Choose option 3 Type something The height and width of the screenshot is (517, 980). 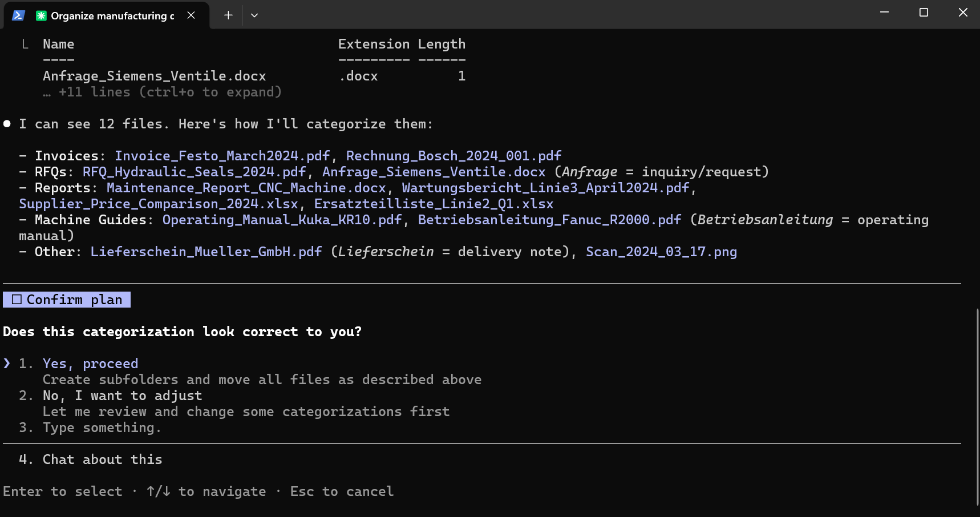click(x=102, y=427)
